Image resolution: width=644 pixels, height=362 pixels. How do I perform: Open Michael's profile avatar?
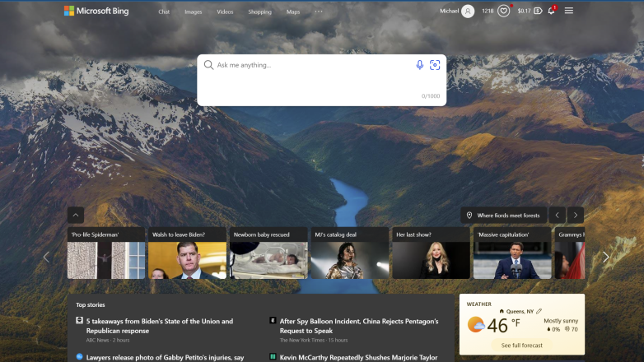(x=468, y=11)
